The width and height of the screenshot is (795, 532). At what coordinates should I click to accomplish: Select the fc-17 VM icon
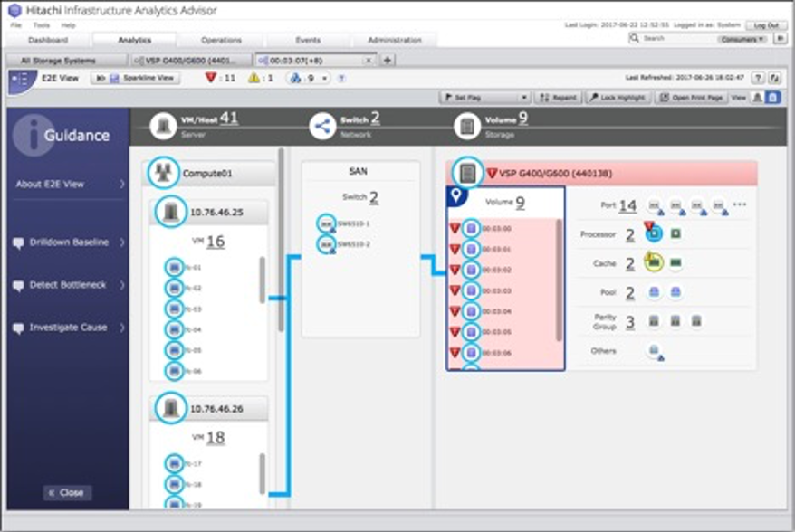tap(175, 463)
